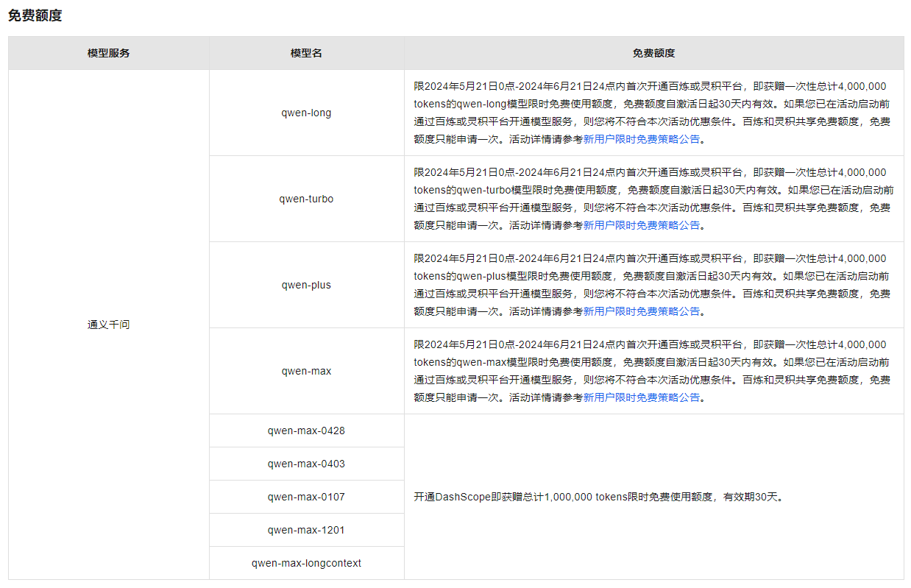The width and height of the screenshot is (911, 588).
Task: Click the DashScope 1,000,000 tokens quota text
Action: pyautogui.click(x=600, y=497)
